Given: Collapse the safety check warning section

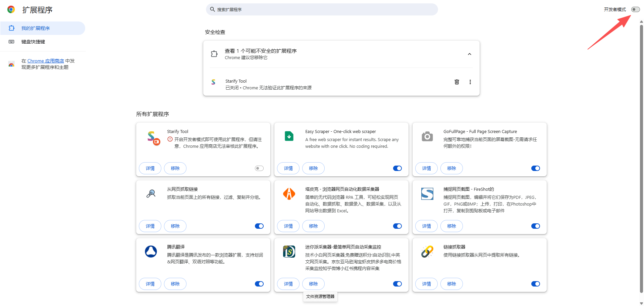Looking at the screenshot, I should pyautogui.click(x=469, y=54).
